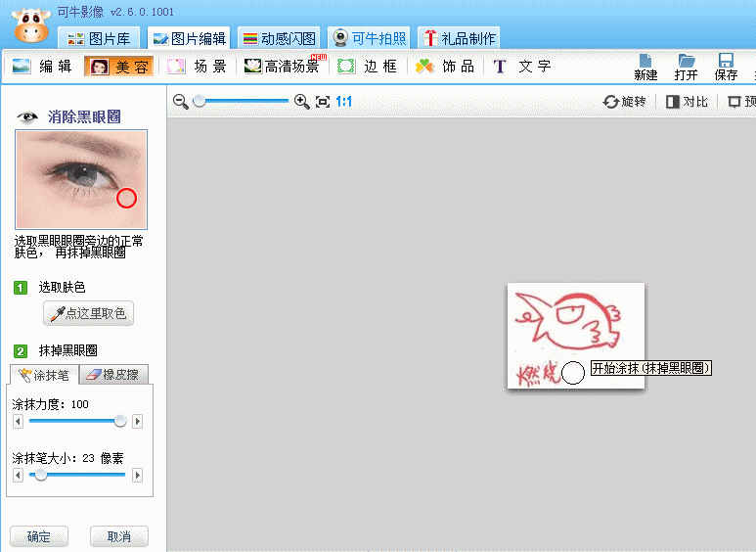The image size is (756, 552).
Task: Select the 场景 toolbar item
Action: point(198,67)
